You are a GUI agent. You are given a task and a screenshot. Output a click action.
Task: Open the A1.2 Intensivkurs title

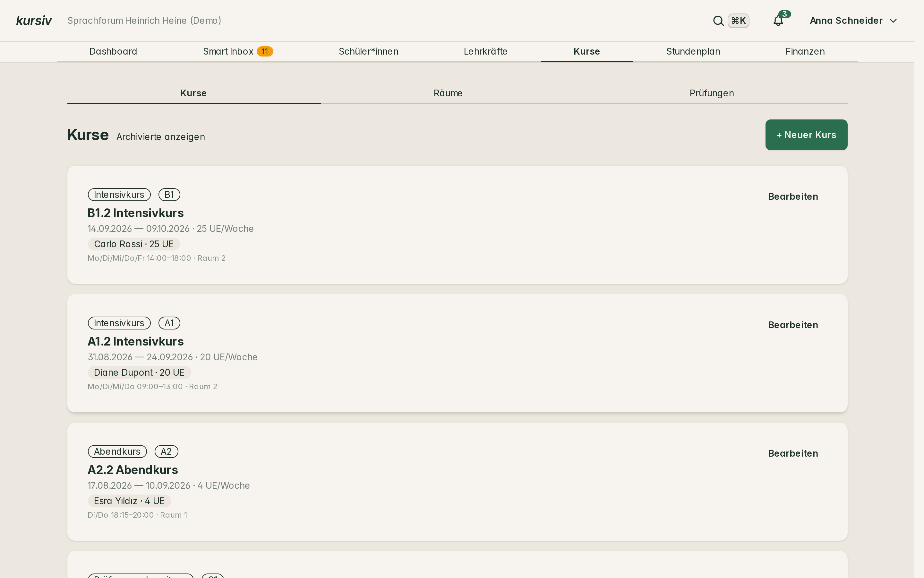135,341
